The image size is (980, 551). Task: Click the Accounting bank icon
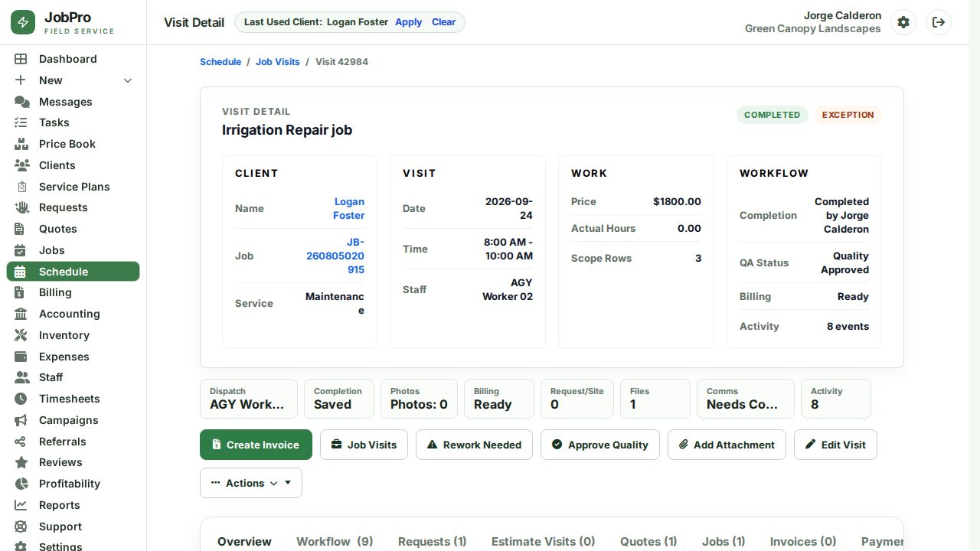[21, 314]
